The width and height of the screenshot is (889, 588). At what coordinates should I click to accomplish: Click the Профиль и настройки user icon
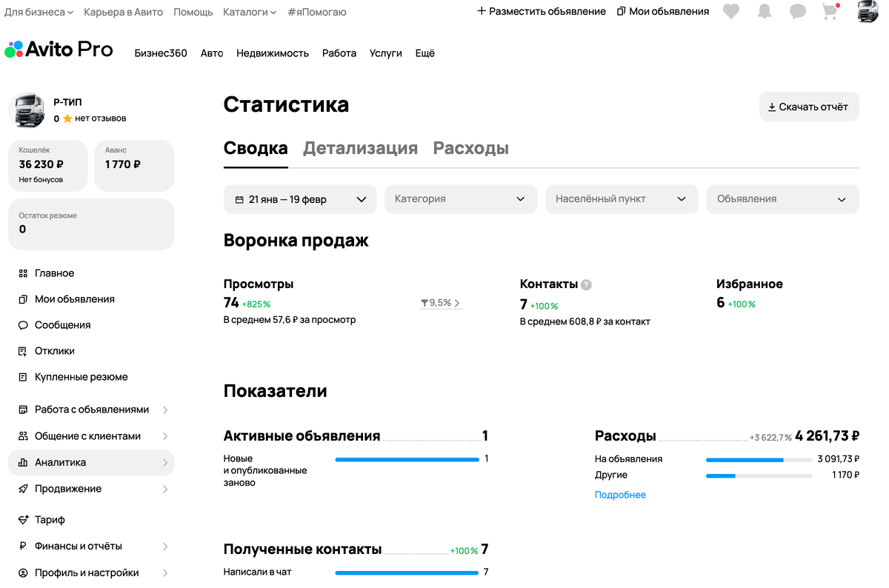pos(23,572)
